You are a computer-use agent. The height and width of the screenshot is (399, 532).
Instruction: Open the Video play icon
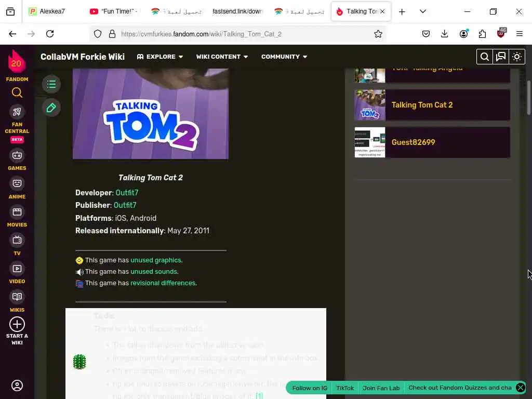click(17, 269)
